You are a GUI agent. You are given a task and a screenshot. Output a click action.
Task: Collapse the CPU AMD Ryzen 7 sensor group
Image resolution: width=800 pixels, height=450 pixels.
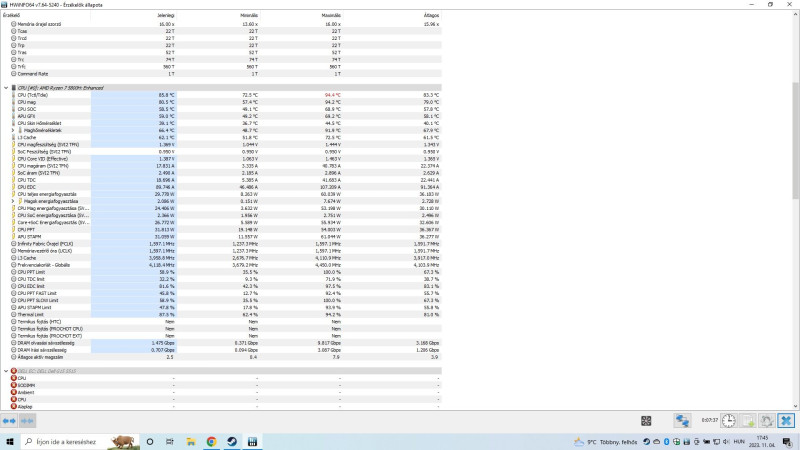point(6,88)
